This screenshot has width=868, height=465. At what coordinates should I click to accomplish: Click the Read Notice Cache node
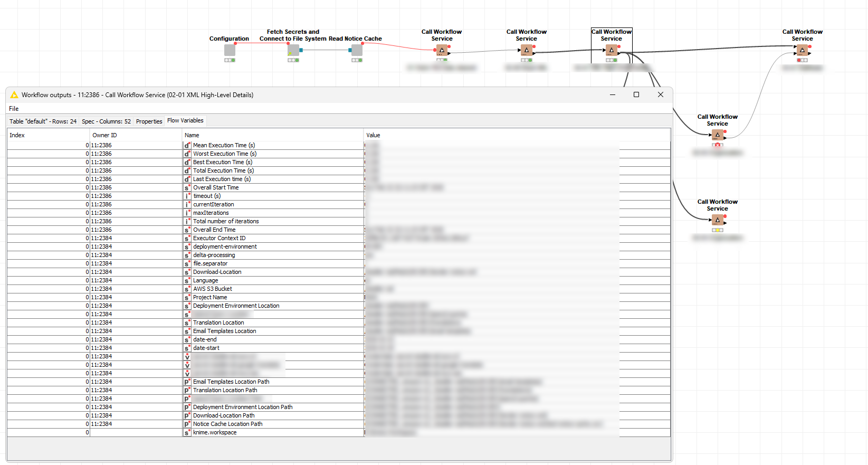coord(357,50)
